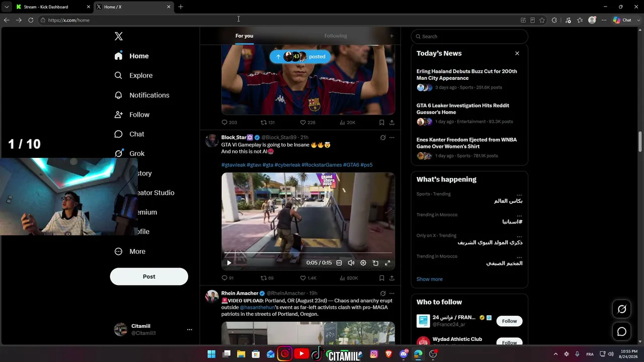The image size is (644, 362).
Task: Open Grok actions on Block_Star post
Action: (x=383, y=138)
